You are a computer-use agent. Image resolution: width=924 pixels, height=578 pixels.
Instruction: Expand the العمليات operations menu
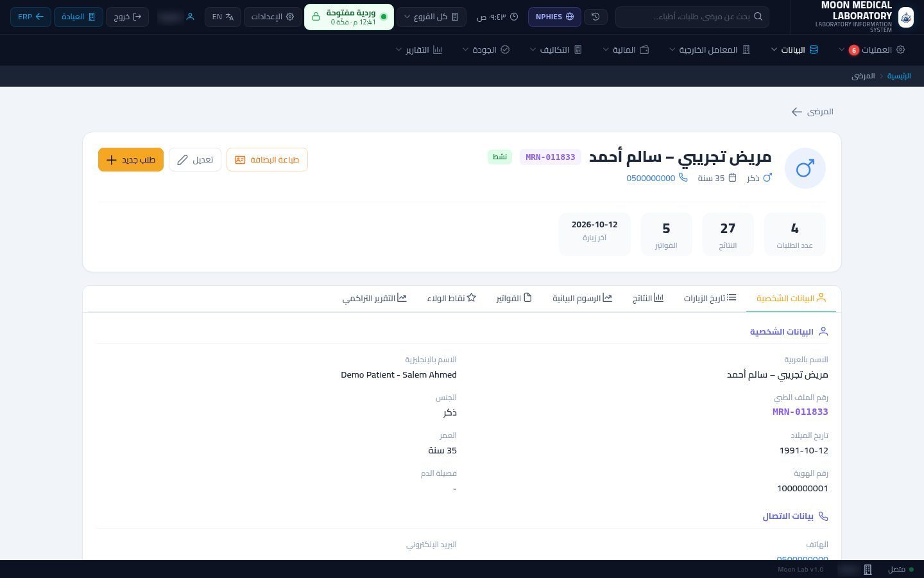click(871, 49)
